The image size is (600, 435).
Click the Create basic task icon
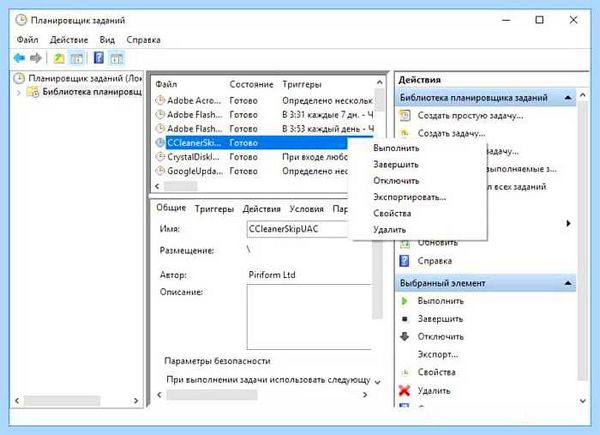(x=405, y=115)
